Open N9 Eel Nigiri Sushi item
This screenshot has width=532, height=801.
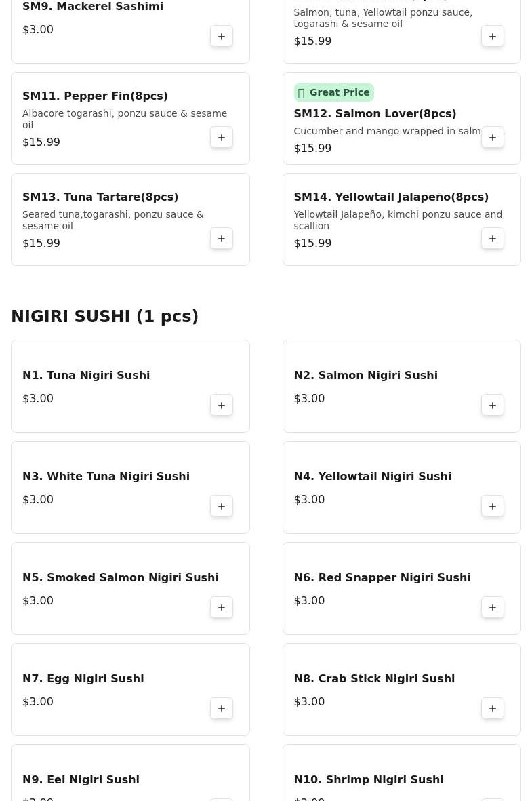81,780
